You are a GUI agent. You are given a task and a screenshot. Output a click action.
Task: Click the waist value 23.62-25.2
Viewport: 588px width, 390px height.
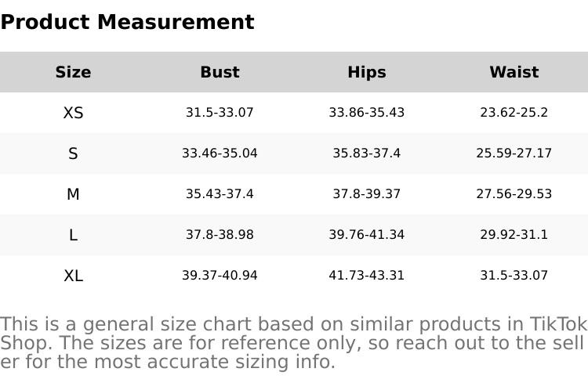(514, 113)
